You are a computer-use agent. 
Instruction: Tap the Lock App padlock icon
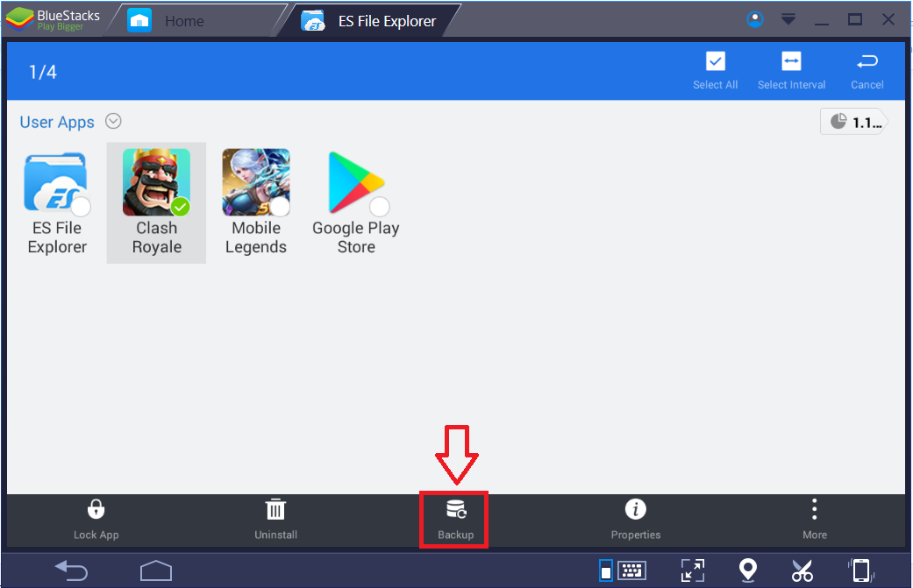coord(96,509)
